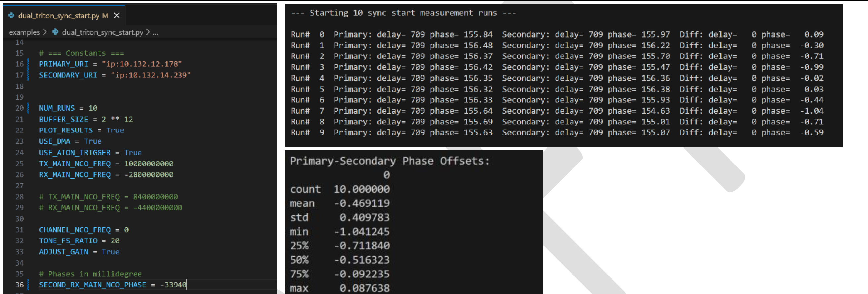Click the Run# 7 line in output
The image size is (868, 294).
pyautogui.click(x=557, y=111)
